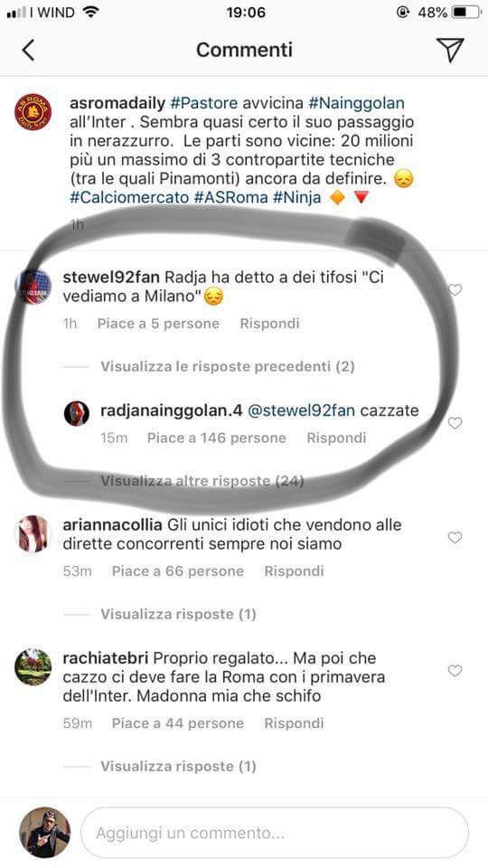Open asromadaily profile picture
This screenshot has height=868, width=488.
(33, 112)
